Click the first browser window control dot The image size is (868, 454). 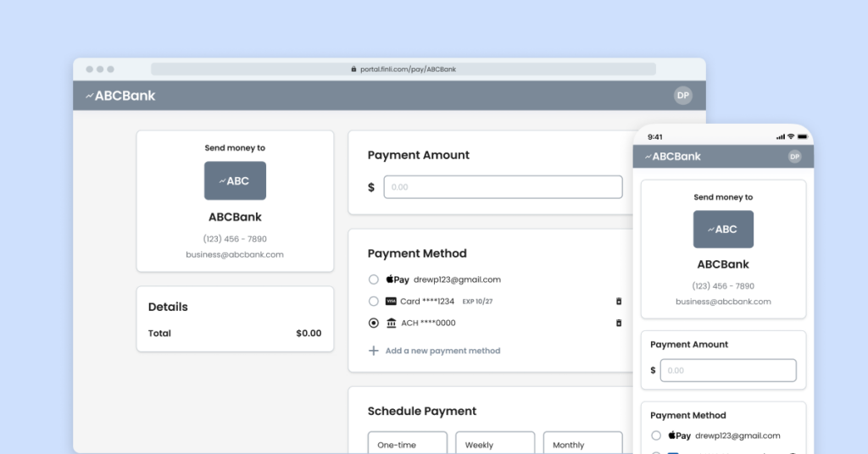(89, 69)
